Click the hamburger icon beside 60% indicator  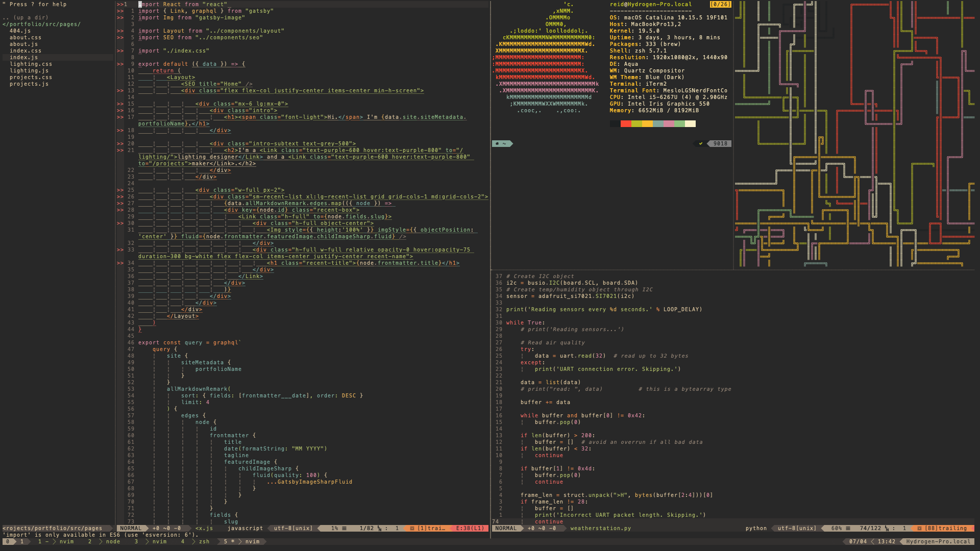(848, 529)
